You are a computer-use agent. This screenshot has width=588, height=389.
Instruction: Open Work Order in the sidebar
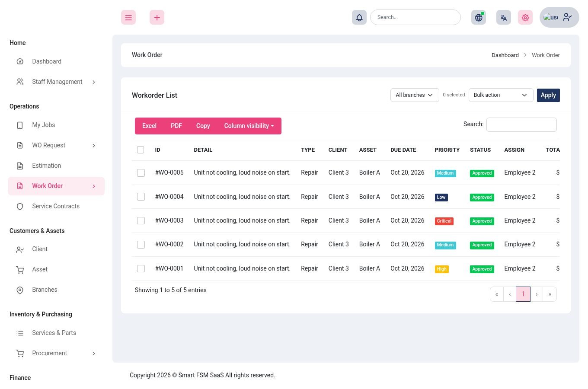(x=56, y=186)
